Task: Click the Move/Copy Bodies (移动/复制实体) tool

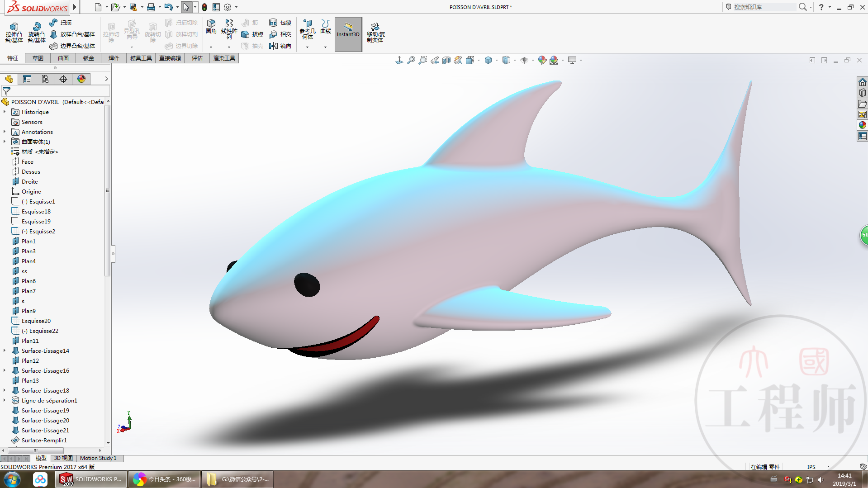Action: [375, 32]
